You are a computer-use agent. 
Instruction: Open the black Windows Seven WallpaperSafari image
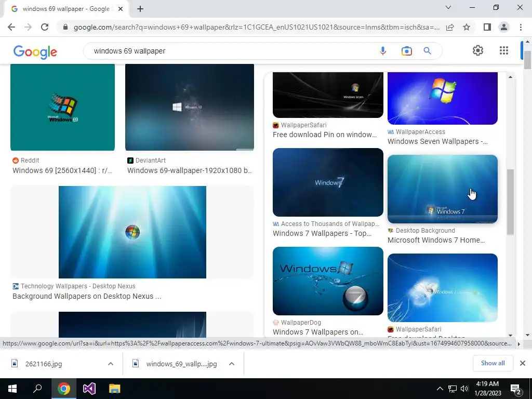coord(328,95)
